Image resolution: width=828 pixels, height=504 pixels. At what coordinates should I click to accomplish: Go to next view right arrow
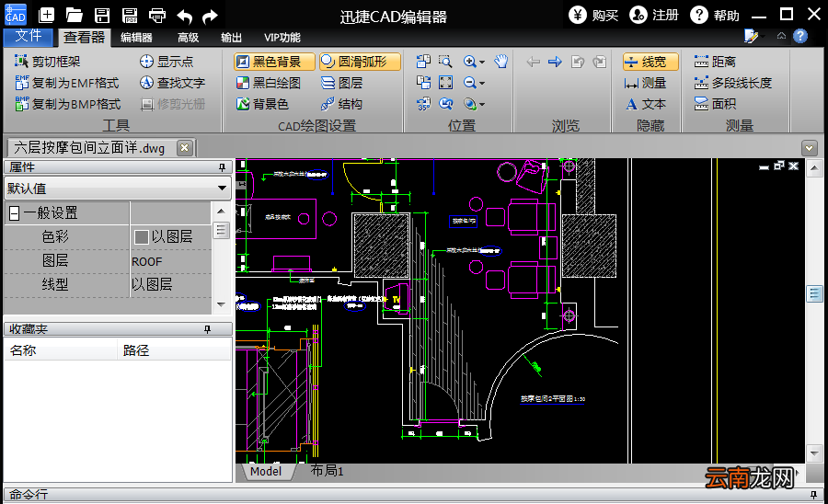click(x=555, y=62)
